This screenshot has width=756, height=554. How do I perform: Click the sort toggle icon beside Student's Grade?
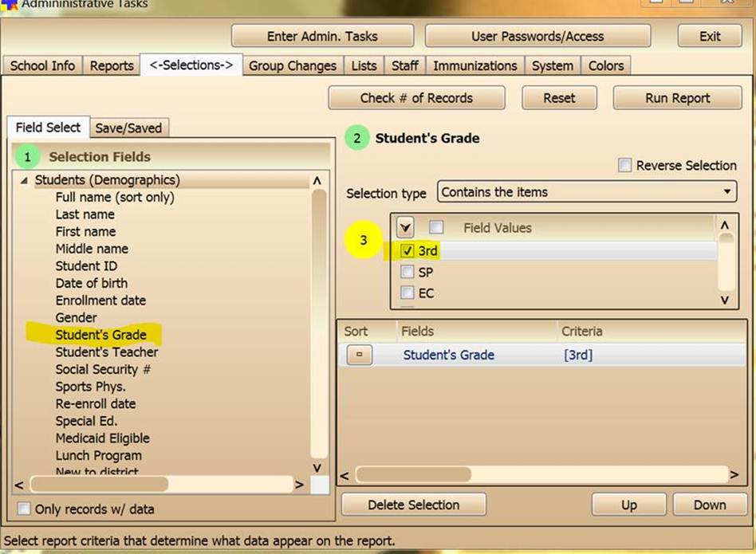pyautogui.click(x=360, y=356)
